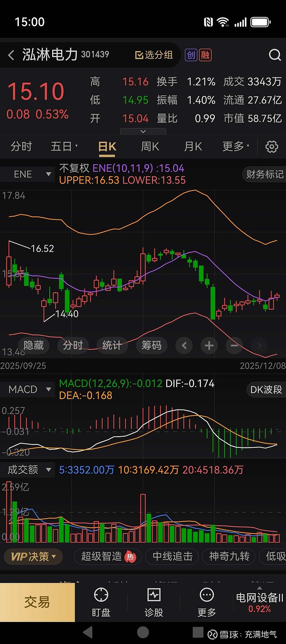Toggle DK波段 indicator button

tap(266, 389)
